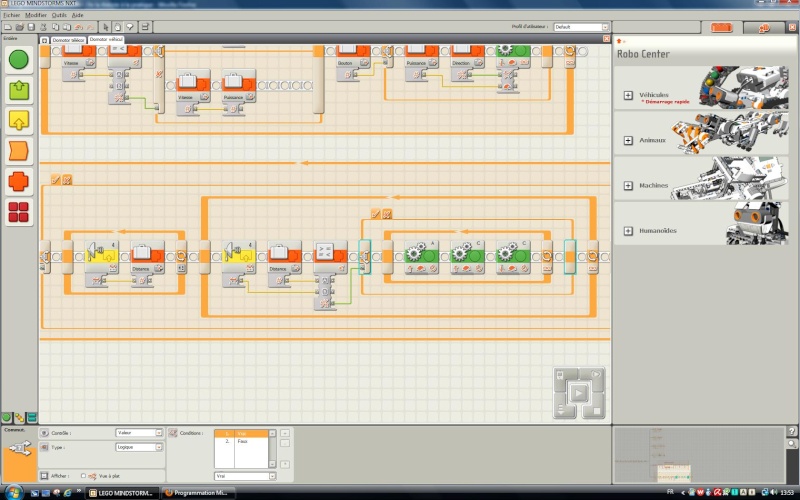Expand the Véhicules section in Robo Center

[x=629, y=95]
